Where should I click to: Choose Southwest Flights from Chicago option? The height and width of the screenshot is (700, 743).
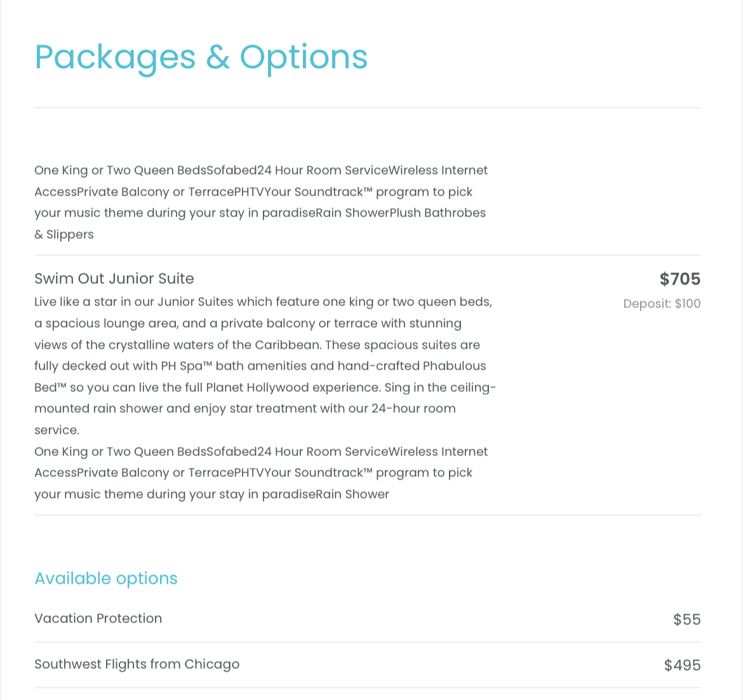pyautogui.click(x=137, y=664)
